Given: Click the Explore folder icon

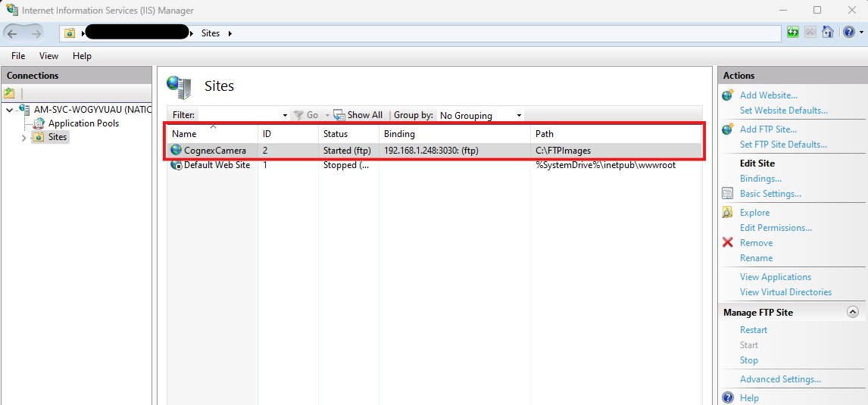Looking at the screenshot, I should (727, 213).
